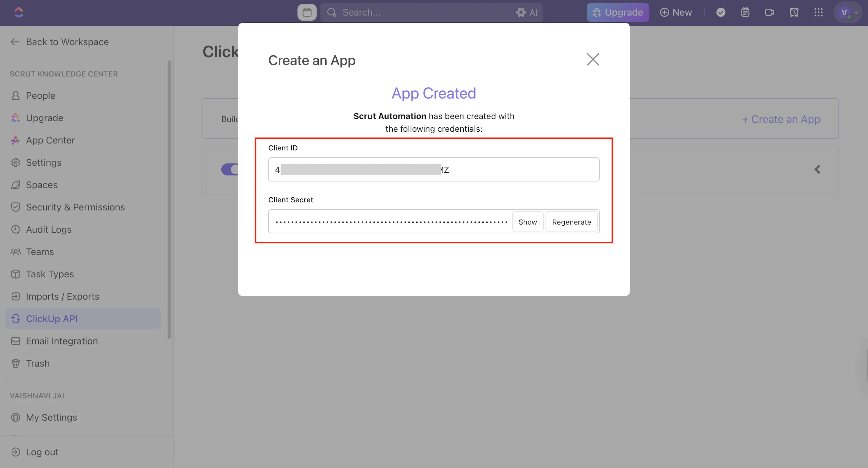The width and height of the screenshot is (868, 468).
Task: Click the ClickUp logo in top corner
Action: pyautogui.click(x=19, y=12)
